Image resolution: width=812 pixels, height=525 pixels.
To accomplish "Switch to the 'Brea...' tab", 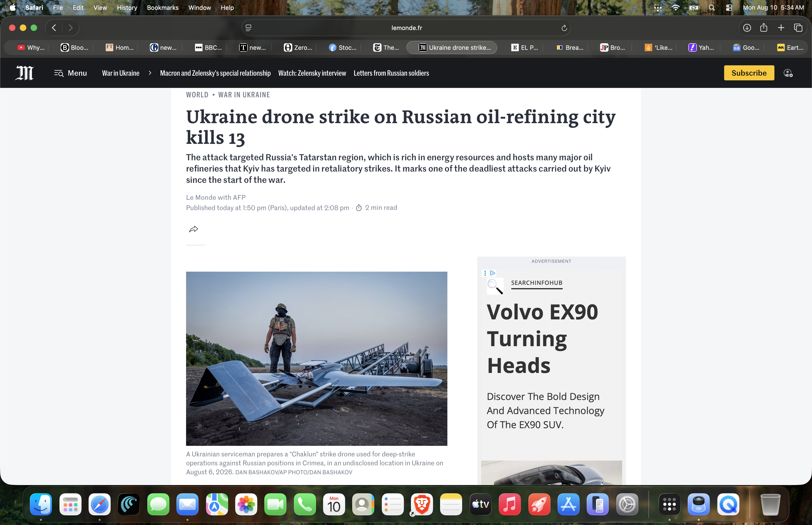I will tap(570, 47).
